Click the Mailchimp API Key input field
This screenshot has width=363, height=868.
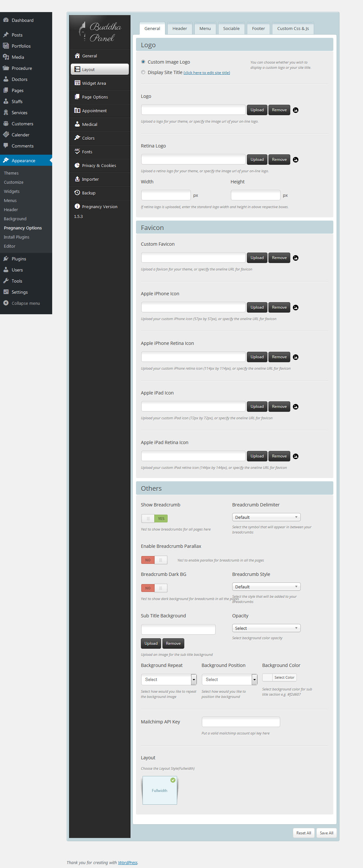pos(241,721)
